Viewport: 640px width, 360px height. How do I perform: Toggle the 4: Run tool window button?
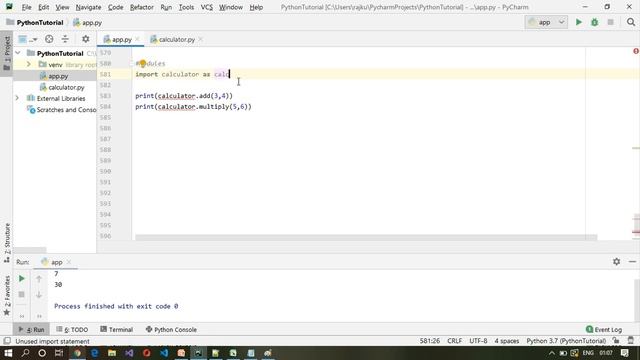(31, 329)
